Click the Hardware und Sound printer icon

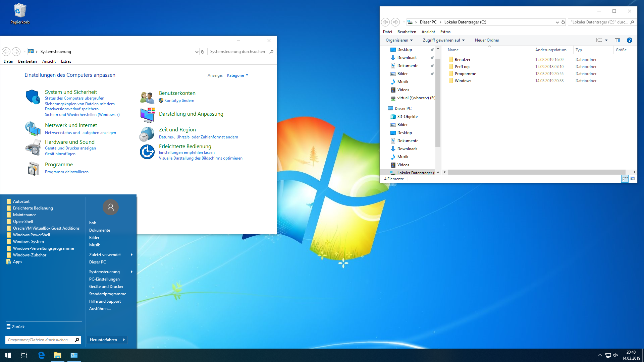33,148
